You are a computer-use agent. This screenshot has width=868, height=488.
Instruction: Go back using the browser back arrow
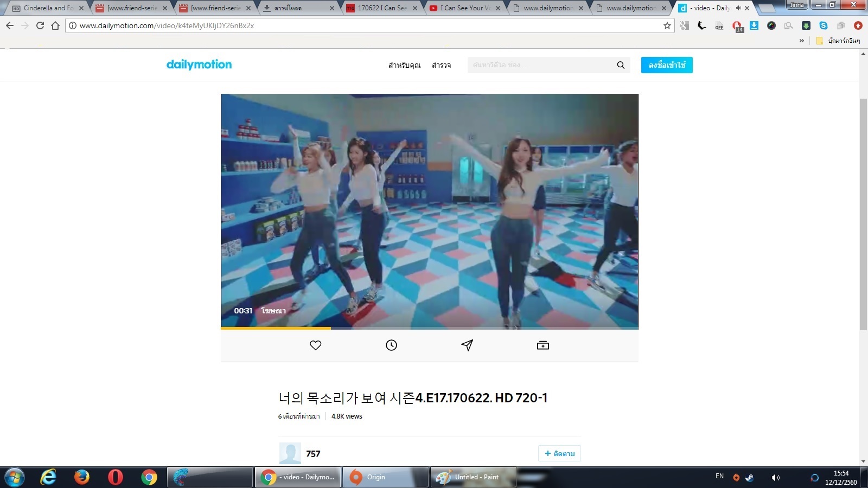[x=10, y=25]
